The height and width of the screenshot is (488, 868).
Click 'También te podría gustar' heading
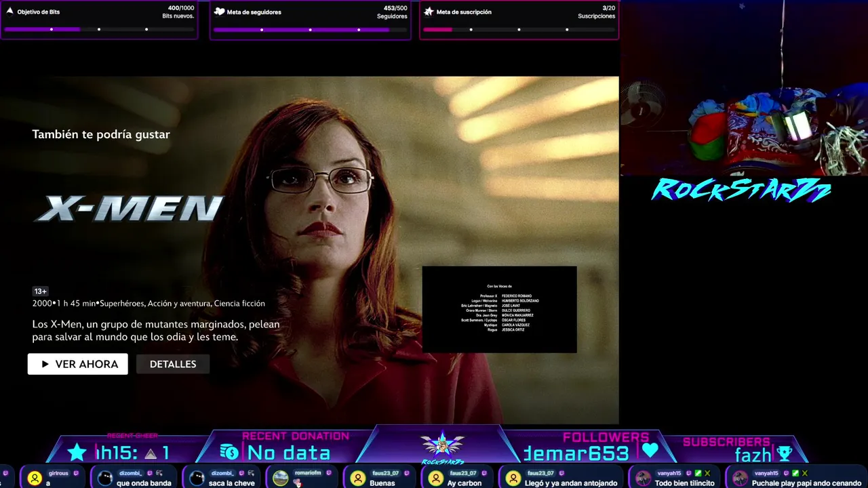click(x=101, y=134)
